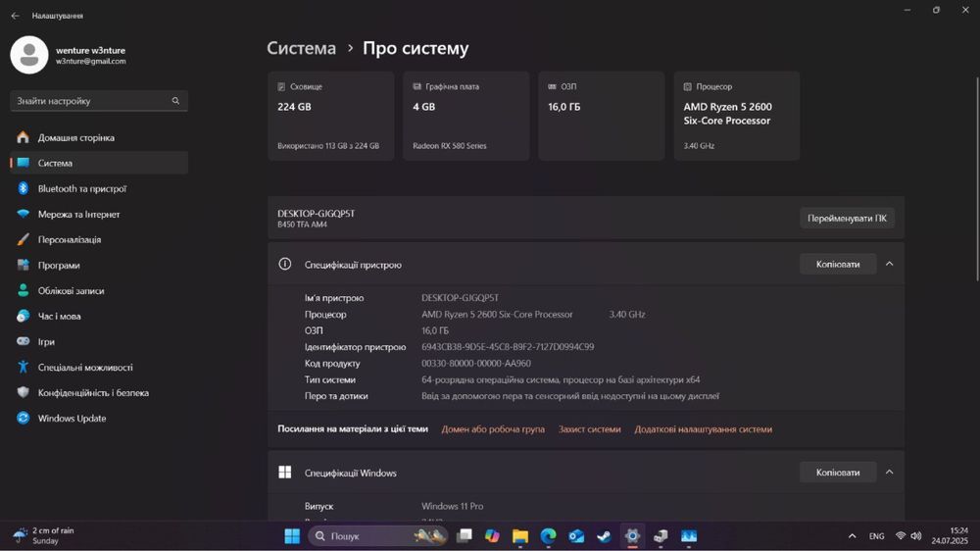The height and width of the screenshot is (551, 980).
Task: Focus the Знайти настройку search field
Action: [x=99, y=101]
